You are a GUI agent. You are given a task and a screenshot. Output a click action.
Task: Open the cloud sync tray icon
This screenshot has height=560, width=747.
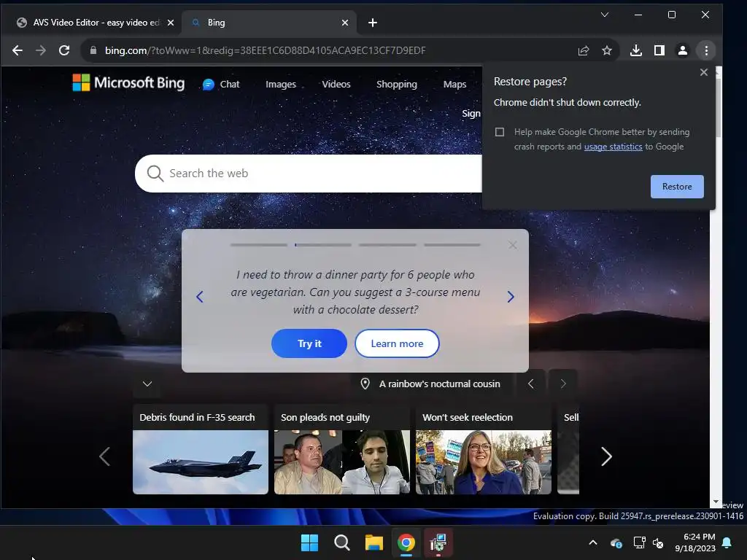(x=616, y=542)
